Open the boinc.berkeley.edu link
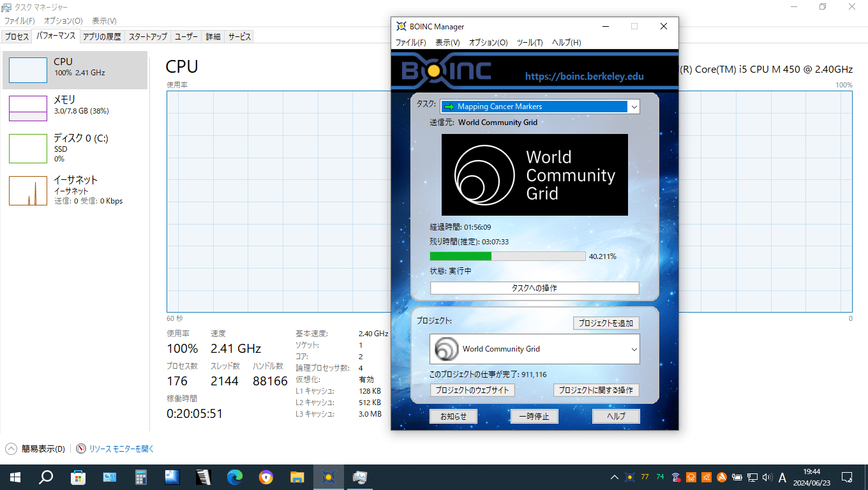Image resolution: width=868 pixels, height=490 pixels. pos(585,77)
